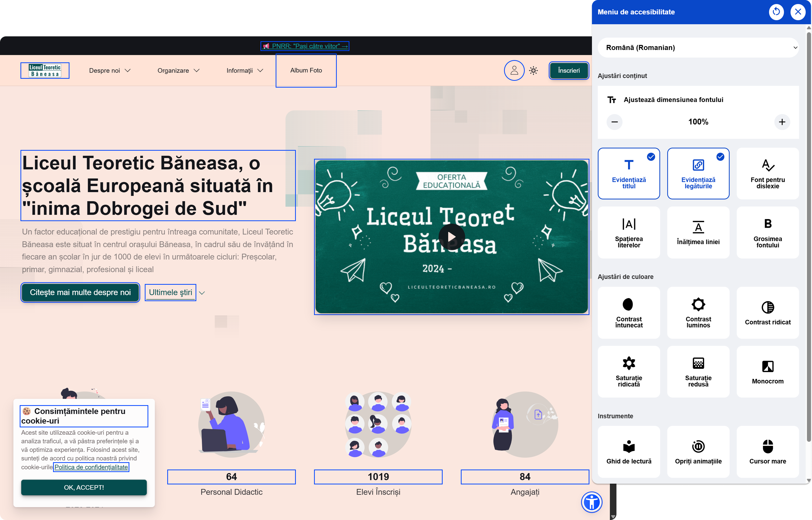Click the OK, ACCEPT! cookie button
The height and width of the screenshot is (520, 812).
(84, 487)
